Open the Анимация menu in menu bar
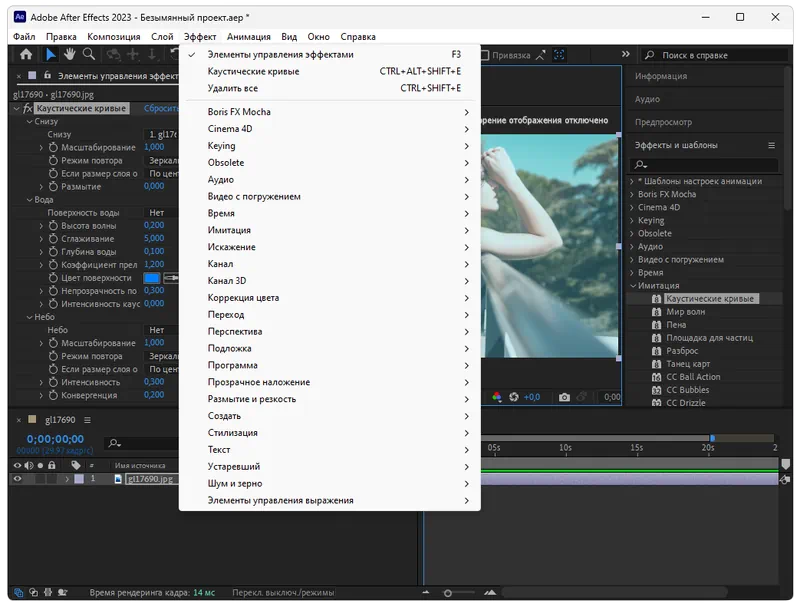Screen dimensions: 800x607 [248, 37]
